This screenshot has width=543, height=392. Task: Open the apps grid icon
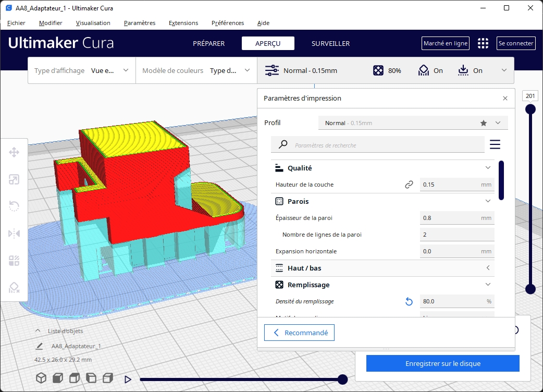(x=483, y=43)
